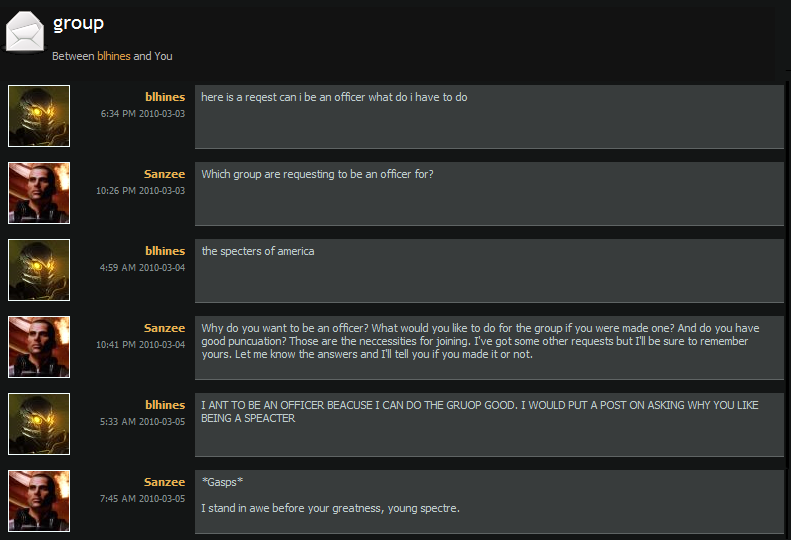
Task: Click blhines avatar on the 4:59 AM message
Action: coord(39,270)
